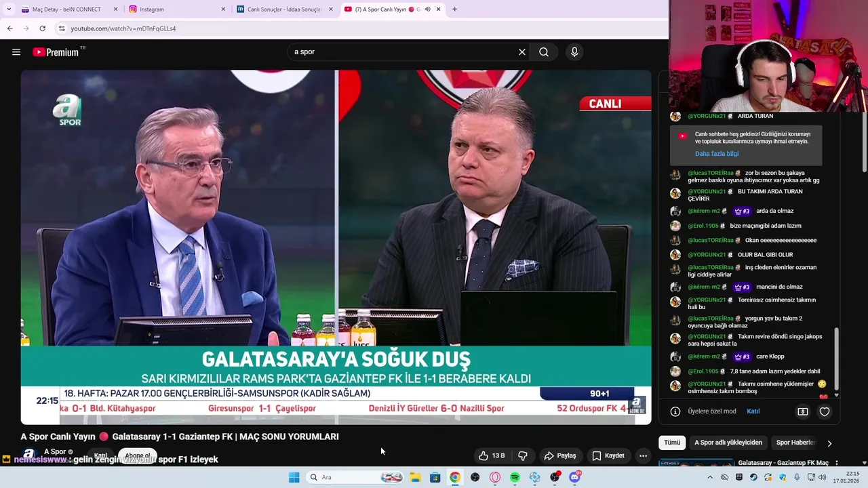This screenshot has height=488, width=868.
Task: Open members-only mode info icon
Action: click(675, 411)
